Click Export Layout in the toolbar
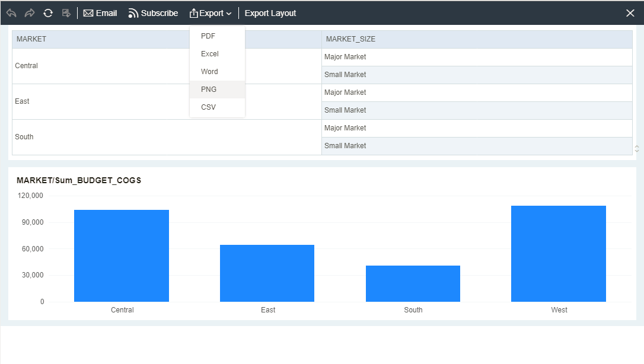644x364 pixels. (270, 13)
